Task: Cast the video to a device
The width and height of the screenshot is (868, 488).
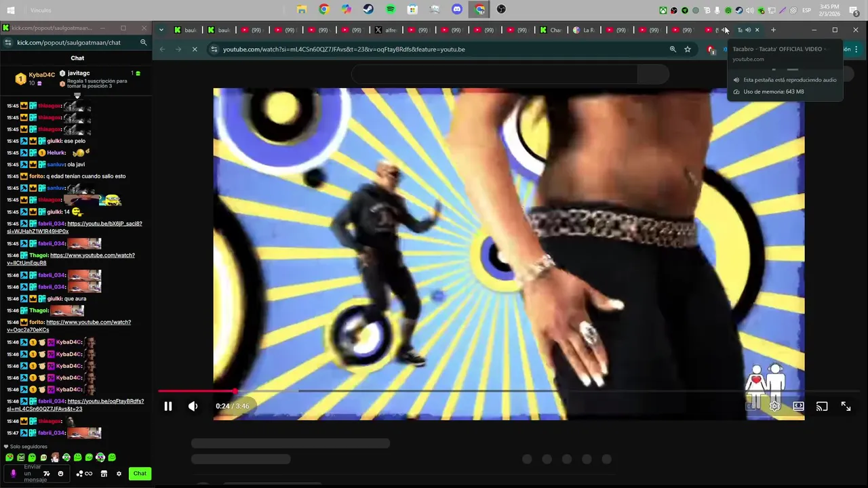Action: tap(822, 406)
